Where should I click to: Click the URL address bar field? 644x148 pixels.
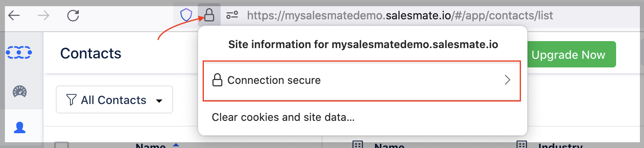pyautogui.click(x=400, y=16)
